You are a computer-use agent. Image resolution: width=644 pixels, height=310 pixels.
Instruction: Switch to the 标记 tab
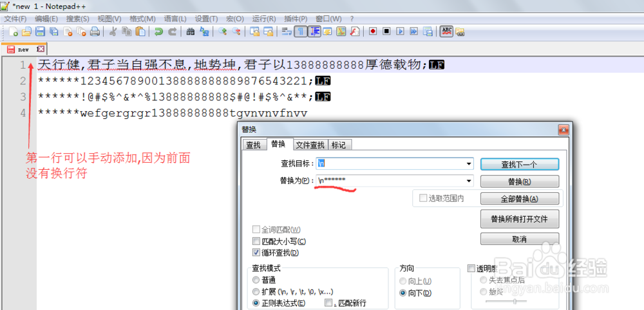click(339, 145)
